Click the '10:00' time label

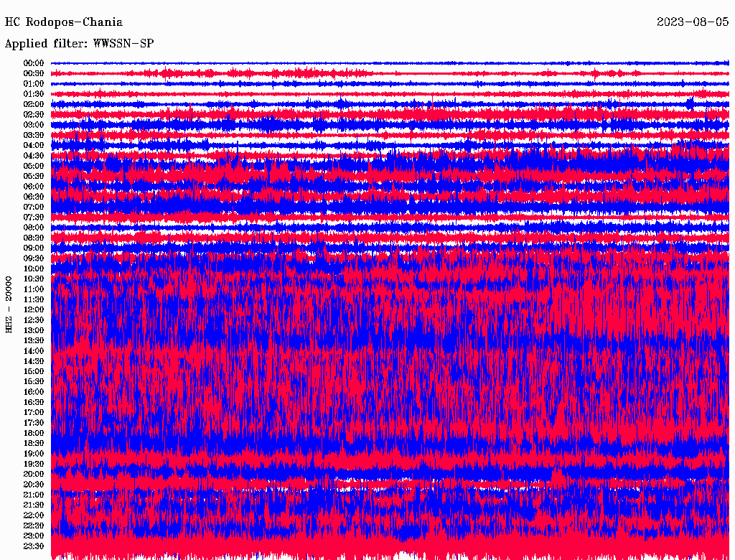click(x=34, y=269)
